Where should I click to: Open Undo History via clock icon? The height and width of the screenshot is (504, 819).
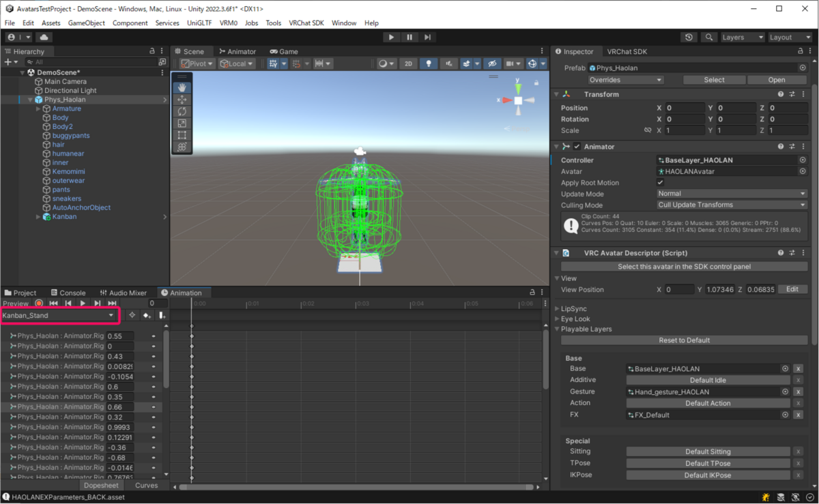[689, 38]
